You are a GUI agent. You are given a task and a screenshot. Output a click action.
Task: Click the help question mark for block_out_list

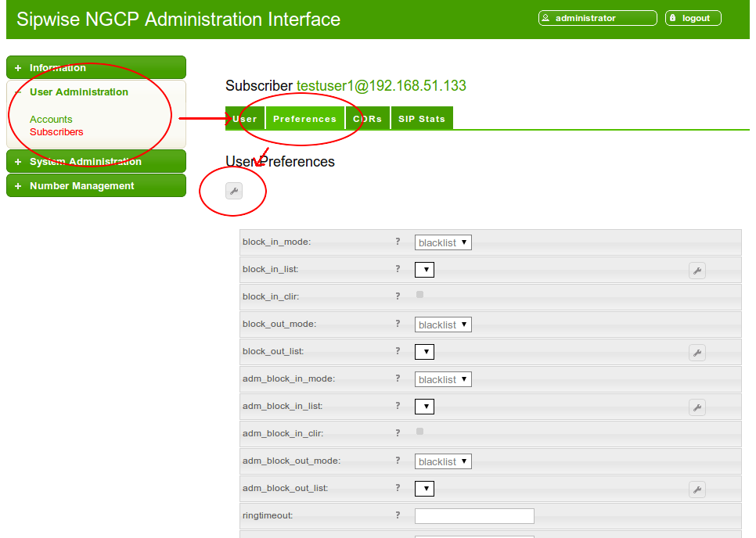(398, 351)
